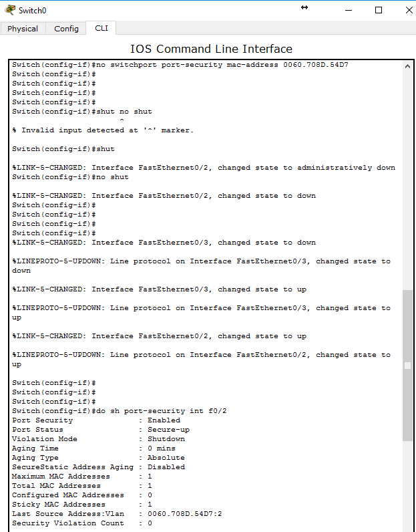Click the CLI scrollbar up arrow
This screenshot has height=532, width=416.
(x=407, y=66)
